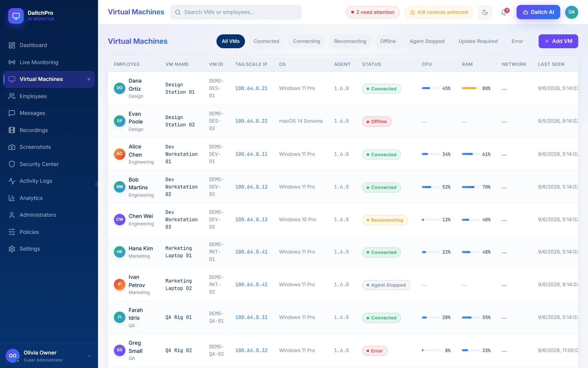Open the Activity Logs pulse icon
The image size is (588, 368).
click(12, 181)
